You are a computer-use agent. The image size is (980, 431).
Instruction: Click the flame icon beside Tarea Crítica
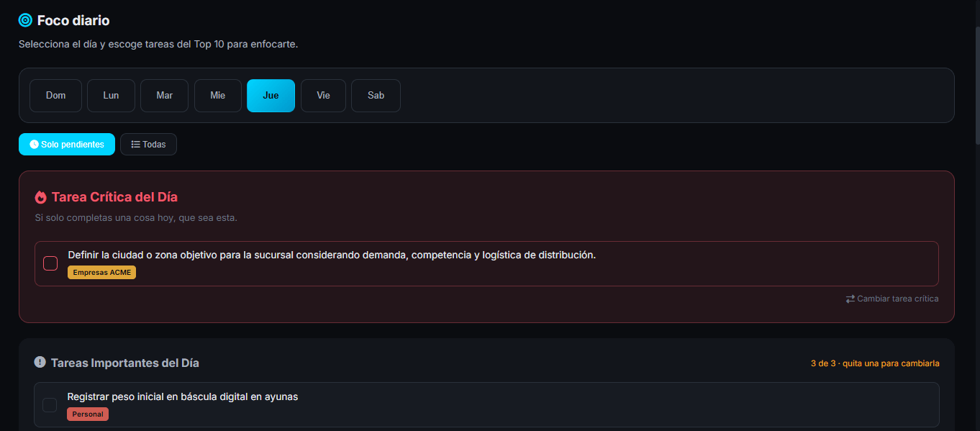coord(40,197)
